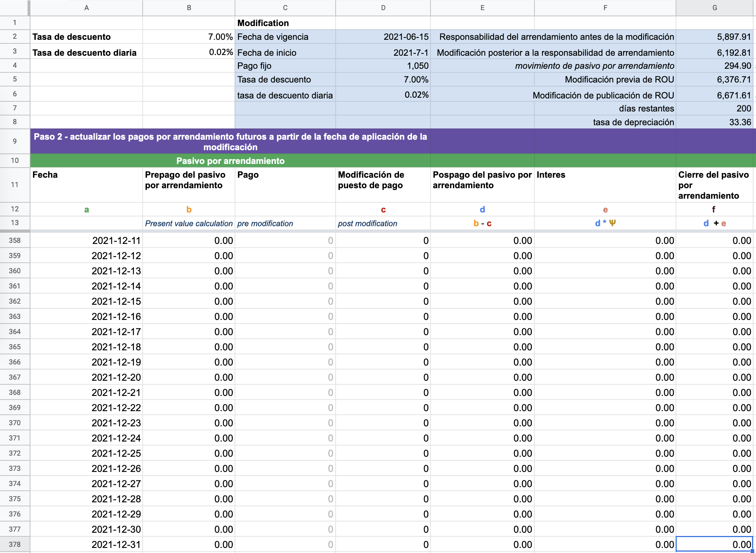
Task: Click the 'Modification' title cell
Action: pos(285,23)
